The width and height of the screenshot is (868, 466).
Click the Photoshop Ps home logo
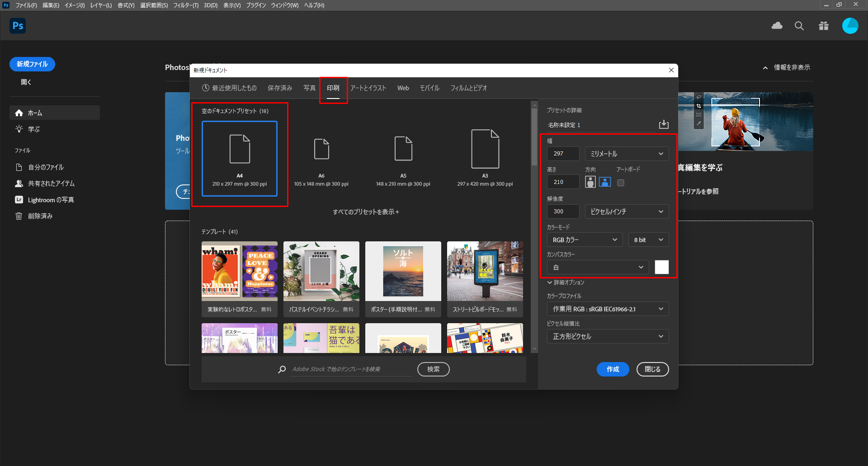click(x=18, y=26)
